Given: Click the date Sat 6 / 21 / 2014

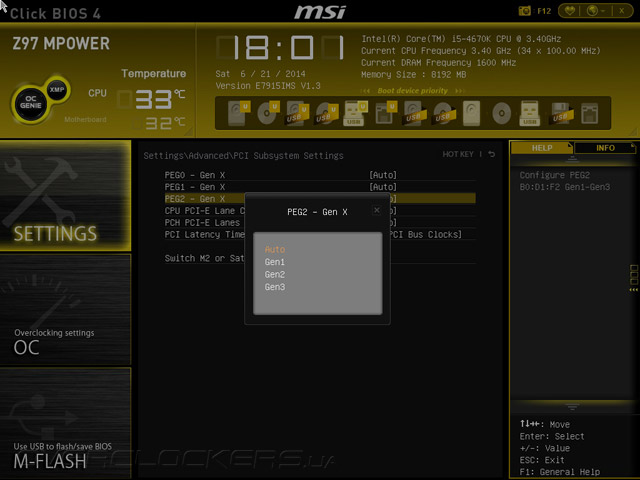Looking at the screenshot, I should click(260, 74).
